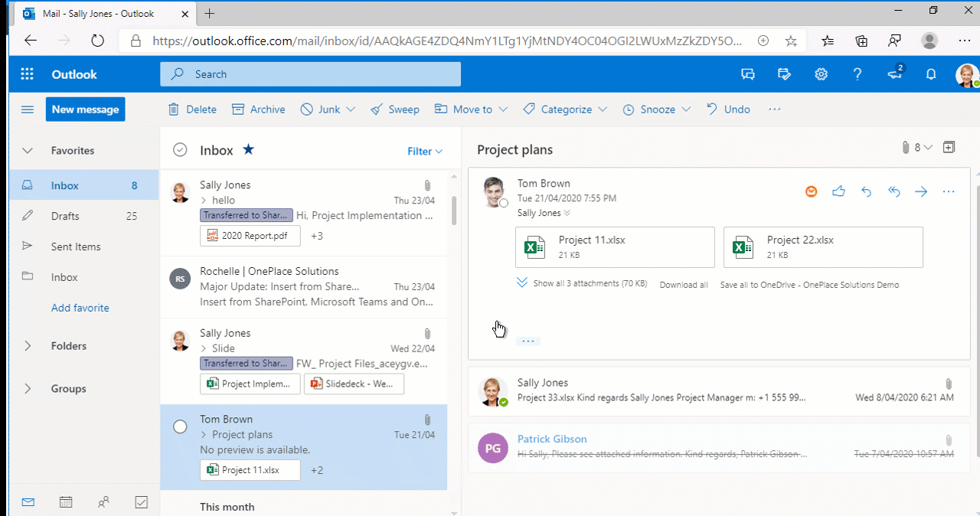Image resolution: width=980 pixels, height=516 pixels.
Task: Open the Help question mark
Action: pos(858,74)
